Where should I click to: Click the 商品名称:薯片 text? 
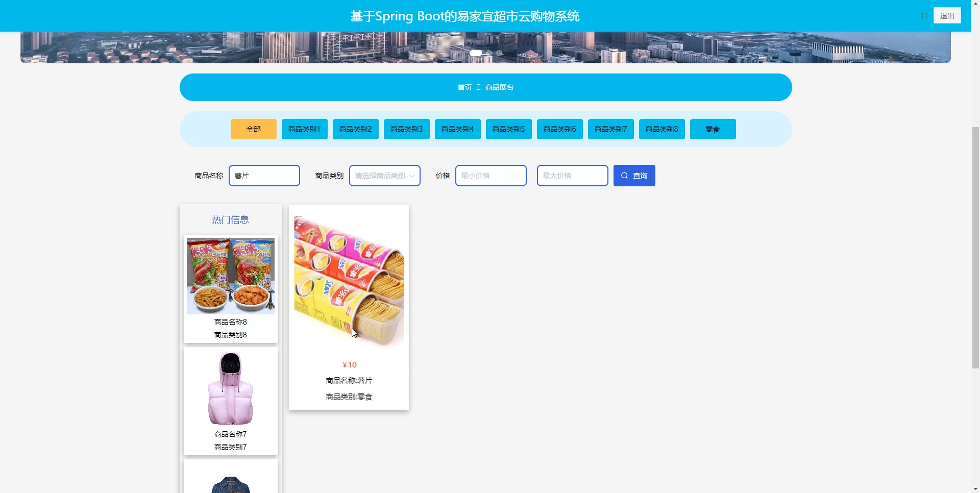pos(349,381)
